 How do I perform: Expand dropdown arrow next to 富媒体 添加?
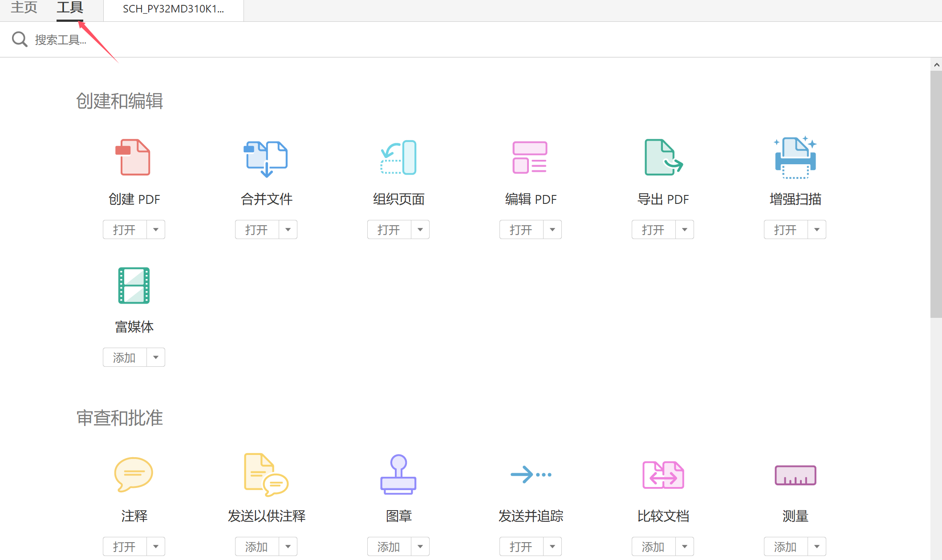pyautogui.click(x=156, y=357)
